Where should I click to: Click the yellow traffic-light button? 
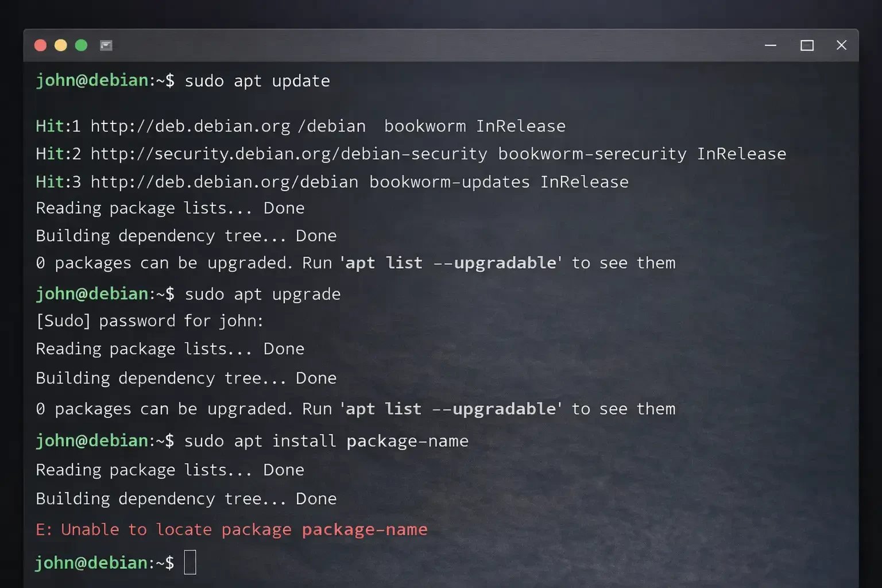pyautogui.click(x=61, y=45)
